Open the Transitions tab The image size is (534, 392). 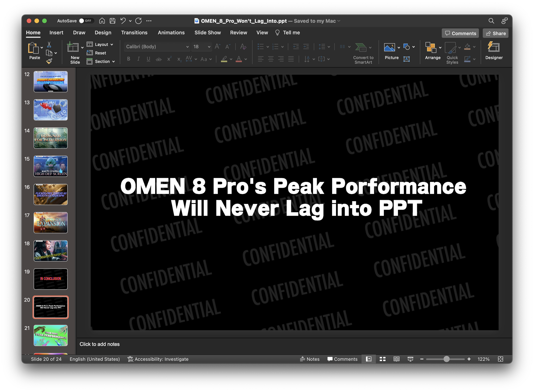(134, 33)
